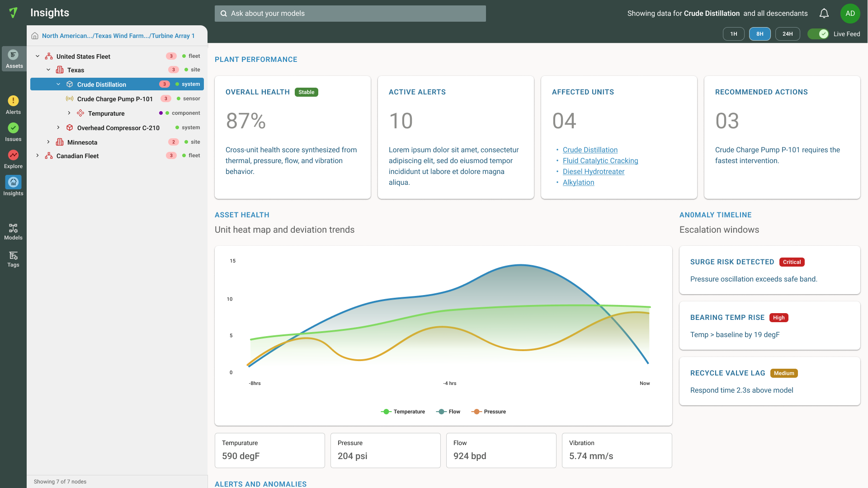
Task: Click the Texas site building icon
Action: tap(60, 70)
